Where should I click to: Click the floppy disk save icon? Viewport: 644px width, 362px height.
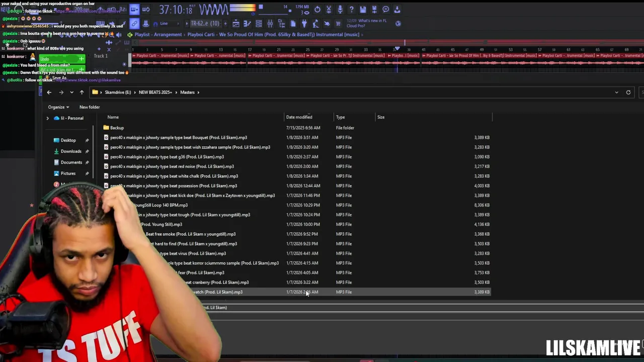[363, 10]
